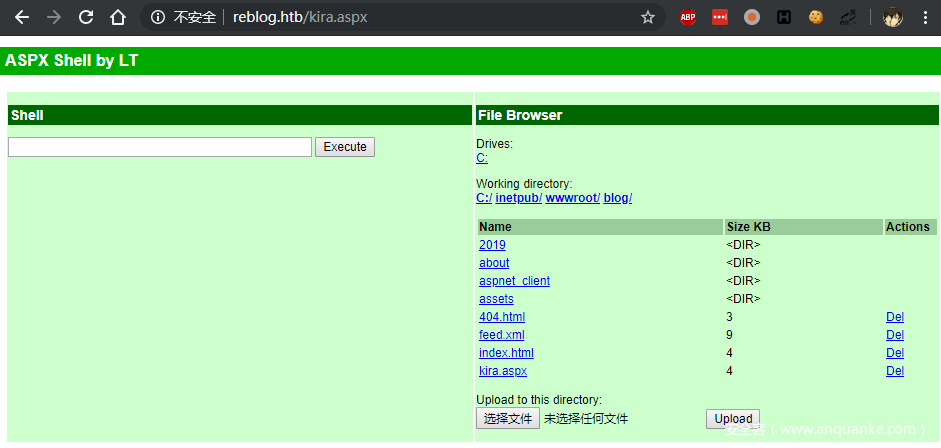The width and height of the screenshot is (941, 448).
Task: Click the size value 4 for index.html
Action: [x=729, y=353]
